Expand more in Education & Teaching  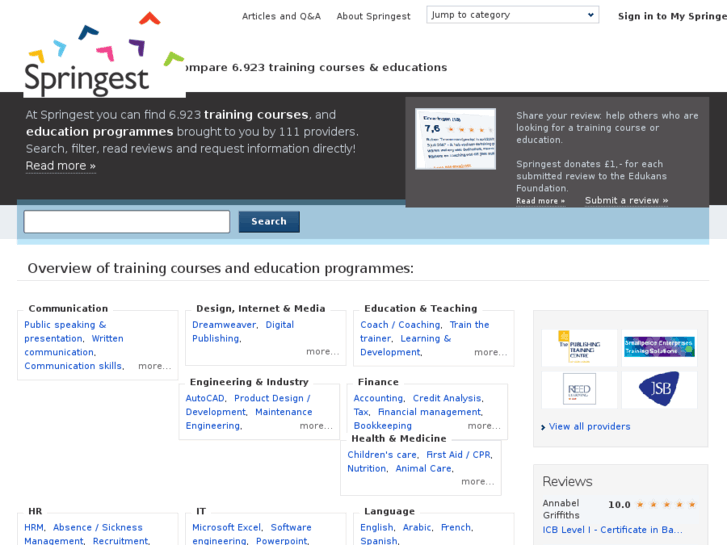pyautogui.click(x=491, y=353)
